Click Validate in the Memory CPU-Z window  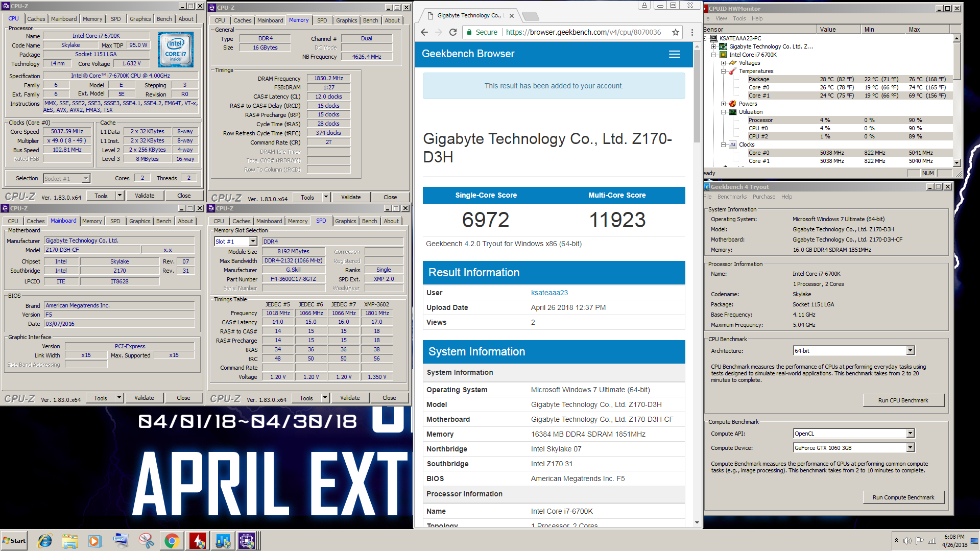[x=350, y=197]
